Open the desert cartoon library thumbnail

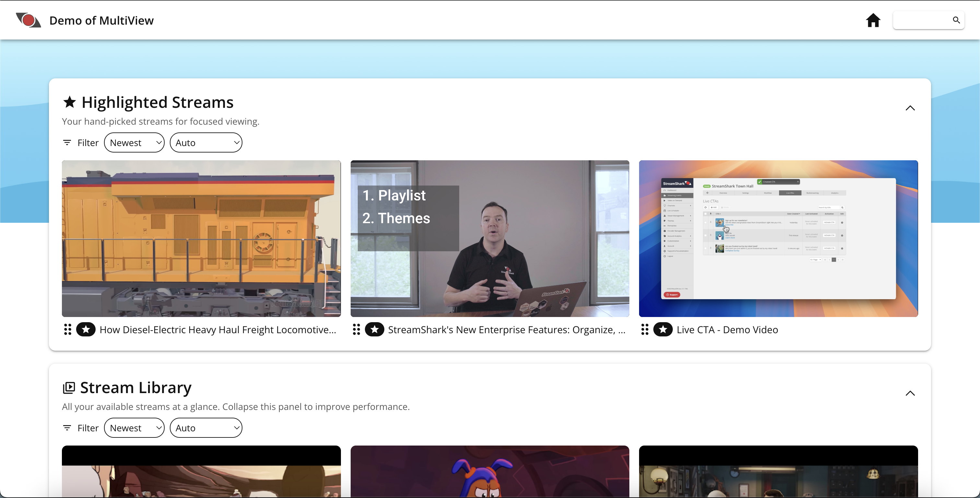[201, 471]
